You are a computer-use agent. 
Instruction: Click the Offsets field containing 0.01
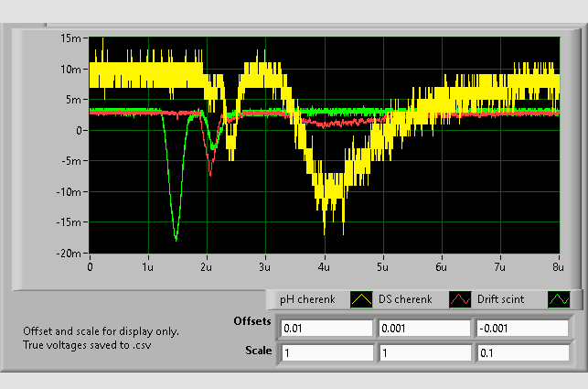coord(326,328)
